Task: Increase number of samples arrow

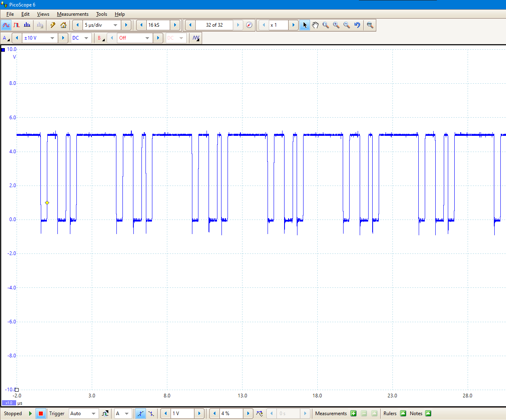Action: coord(175,25)
